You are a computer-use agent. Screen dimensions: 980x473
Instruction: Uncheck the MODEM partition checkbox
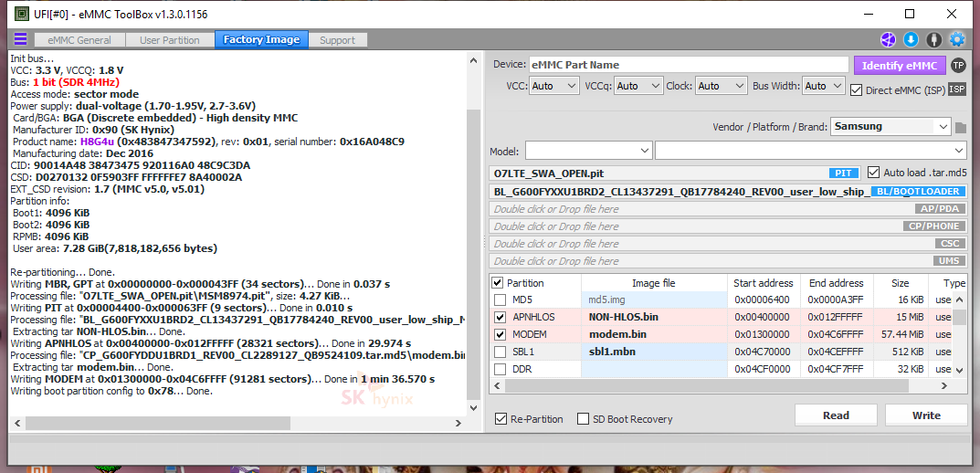tap(500, 334)
